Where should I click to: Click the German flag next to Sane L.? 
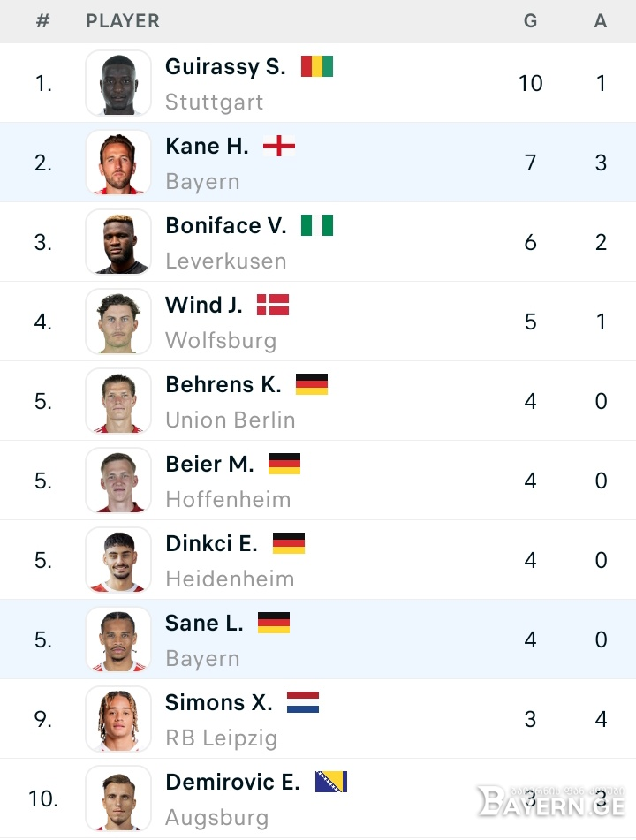pyautogui.click(x=274, y=623)
